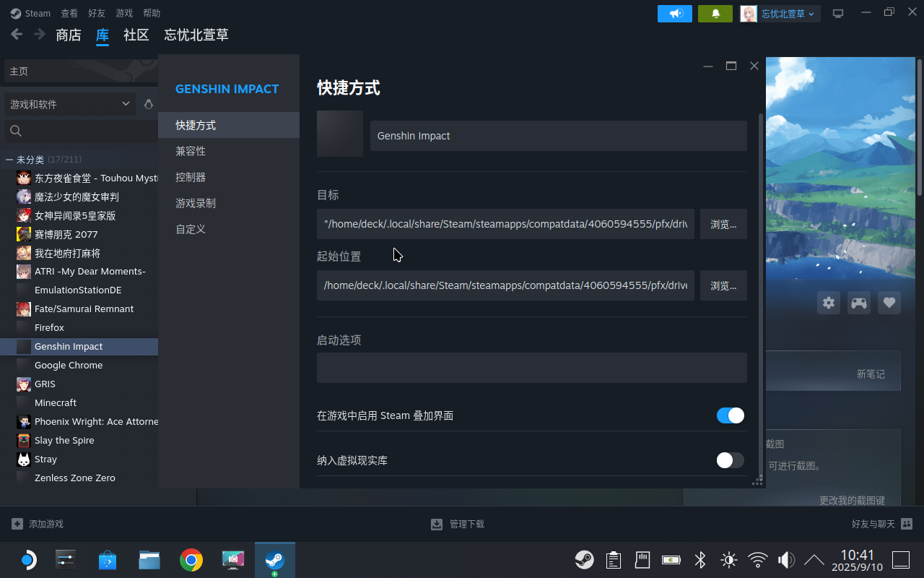Image resolution: width=924 pixels, height=578 pixels.
Task: Click the Steam taskbar button
Action: (275, 560)
